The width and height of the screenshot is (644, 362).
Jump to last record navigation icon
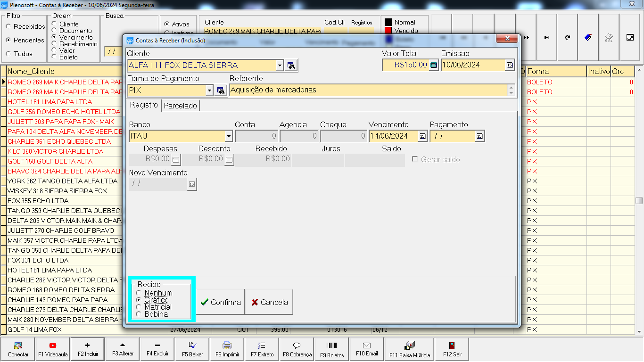[x=547, y=38]
